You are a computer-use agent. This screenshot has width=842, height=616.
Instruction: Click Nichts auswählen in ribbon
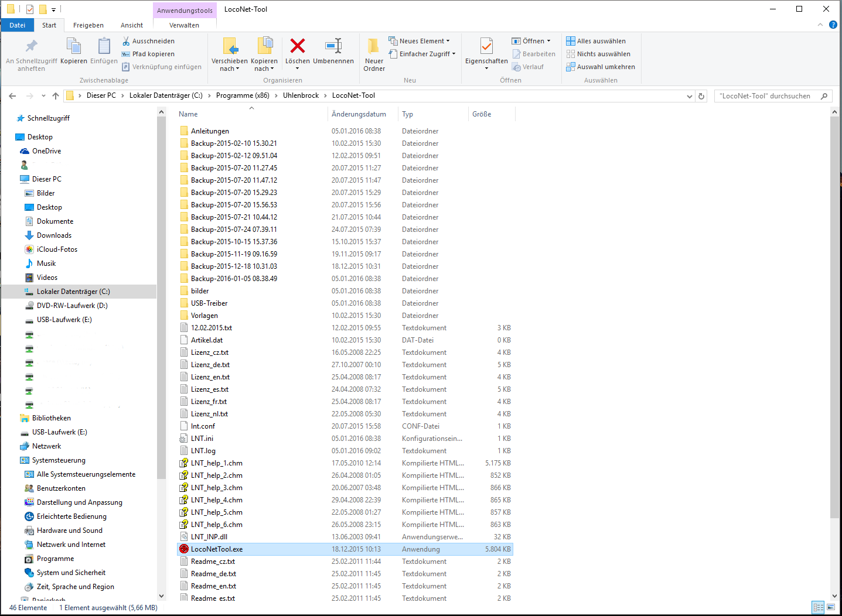point(598,54)
